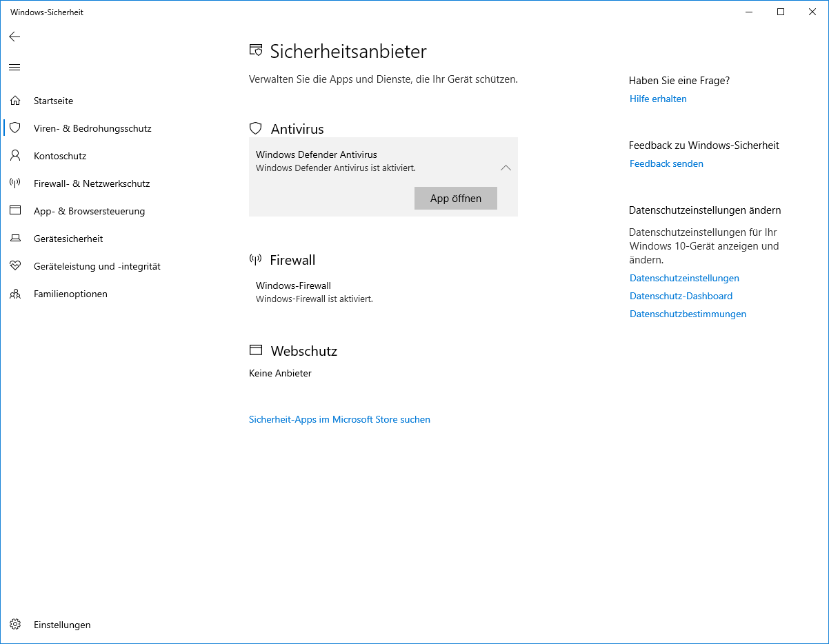The image size is (829, 644).
Task: Click the Startseite home icon
Action: tap(15, 101)
